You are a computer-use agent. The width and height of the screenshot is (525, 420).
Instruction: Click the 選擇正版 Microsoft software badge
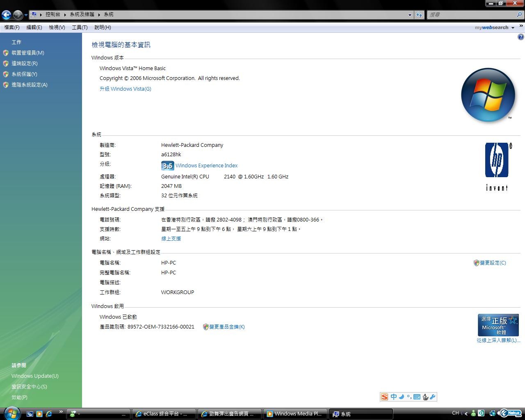click(498, 325)
